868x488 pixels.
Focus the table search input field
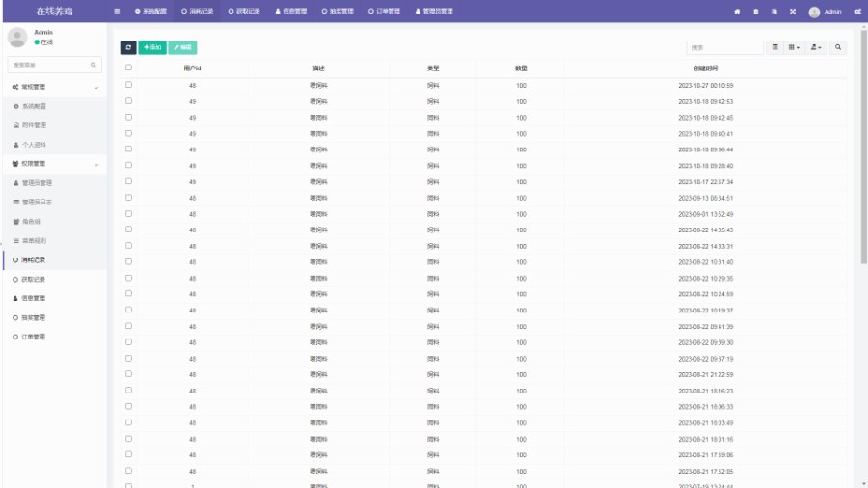pyautogui.click(x=725, y=47)
